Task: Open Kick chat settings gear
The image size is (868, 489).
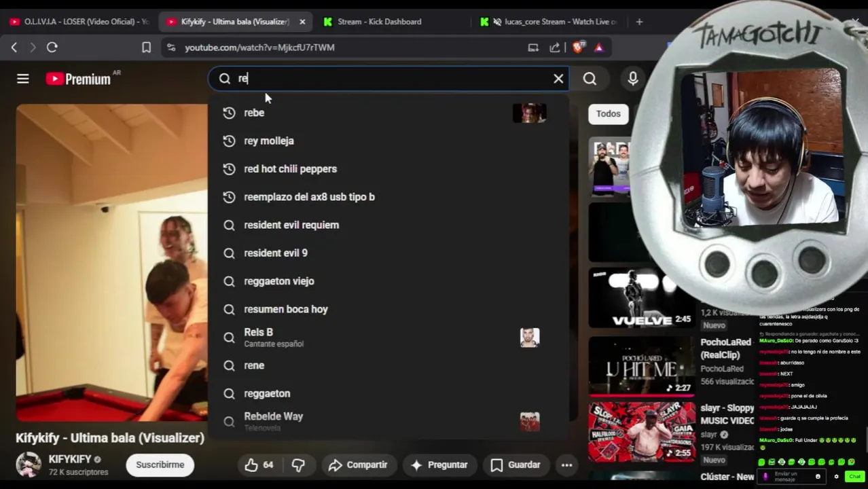Action: coord(836,476)
